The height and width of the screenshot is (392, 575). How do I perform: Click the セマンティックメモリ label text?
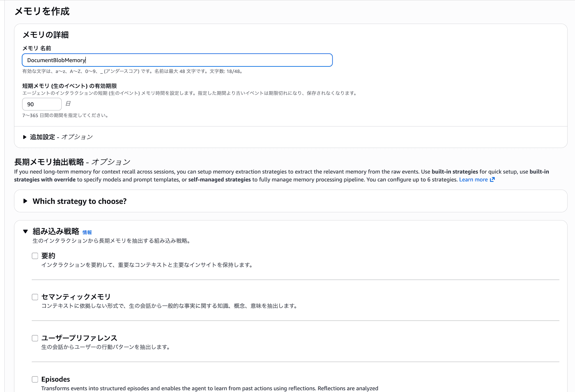[x=76, y=297]
